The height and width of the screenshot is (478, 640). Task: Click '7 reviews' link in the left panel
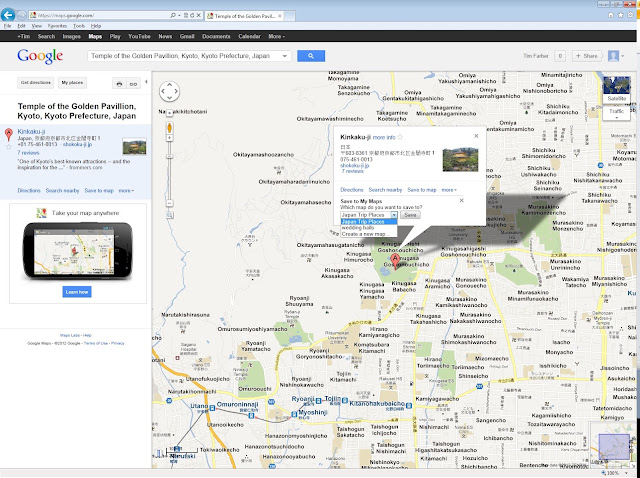click(28, 153)
